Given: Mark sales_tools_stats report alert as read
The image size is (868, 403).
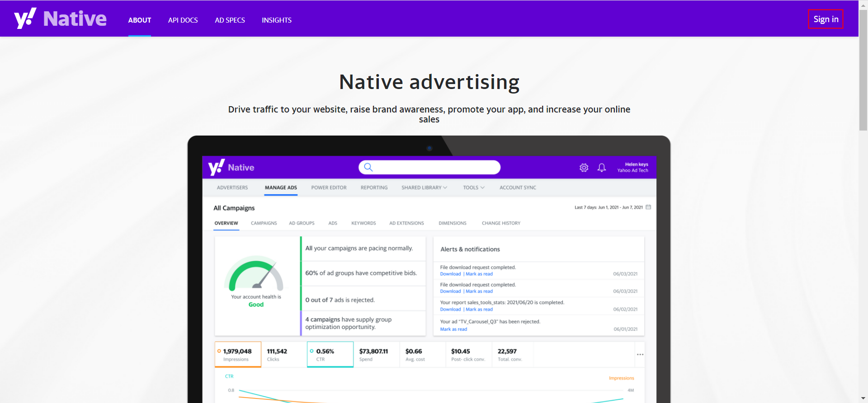Looking at the screenshot, I should coord(479,309).
